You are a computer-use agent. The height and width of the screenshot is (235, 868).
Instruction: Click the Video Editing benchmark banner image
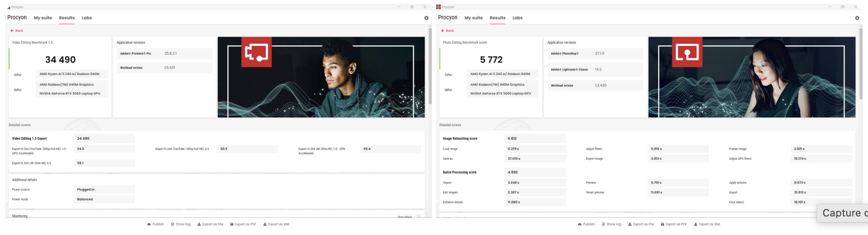321,77
